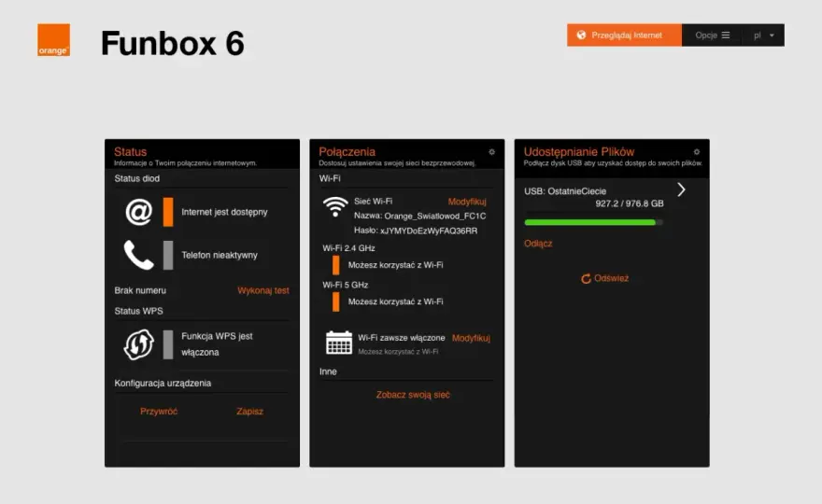
Task: Click the Status panel title
Action: coord(131,151)
